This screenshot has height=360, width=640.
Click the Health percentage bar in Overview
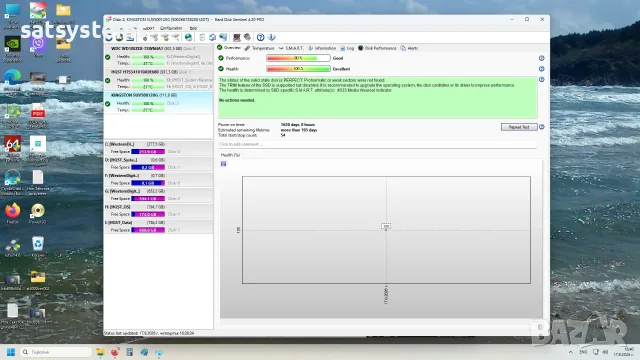coord(298,69)
